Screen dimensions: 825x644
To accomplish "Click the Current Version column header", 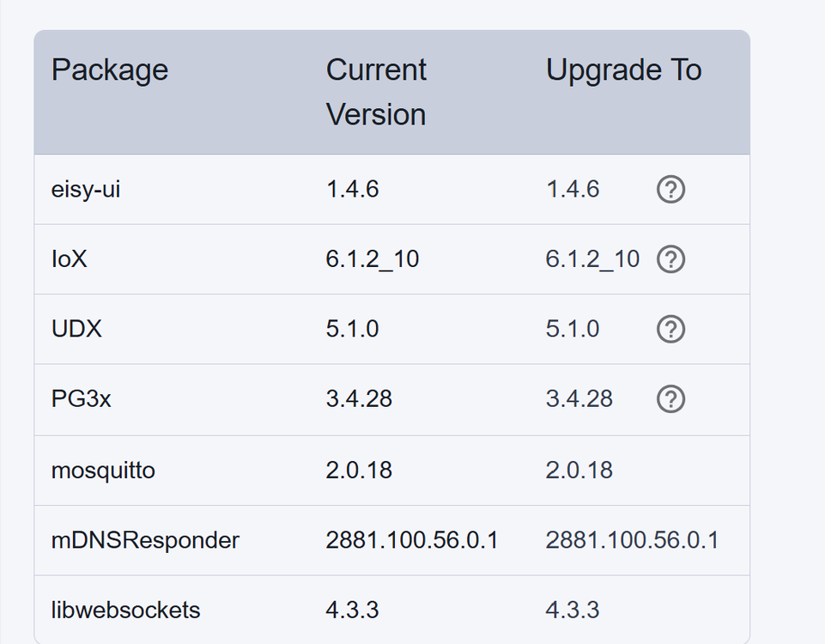I will pyautogui.click(x=376, y=92).
